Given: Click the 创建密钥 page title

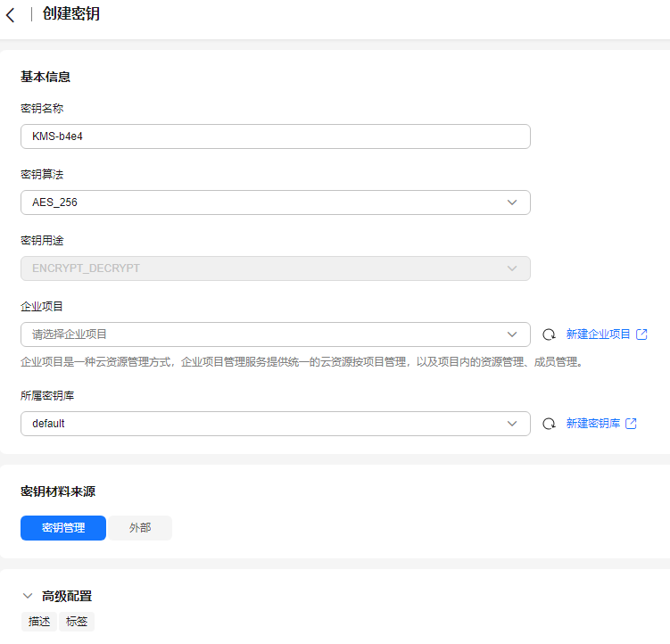Looking at the screenshot, I should coord(71,13).
